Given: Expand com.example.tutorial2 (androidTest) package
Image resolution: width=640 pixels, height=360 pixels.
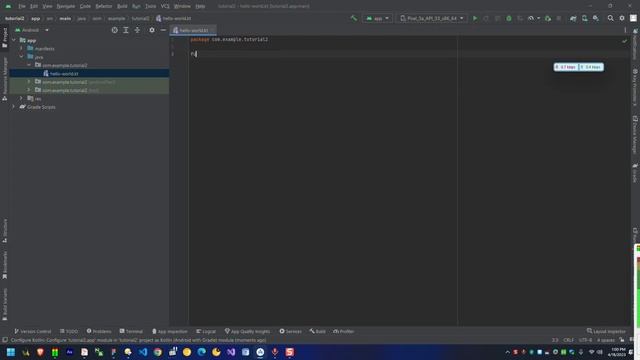Looking at the screenshot, I should [x=29, y=82].
